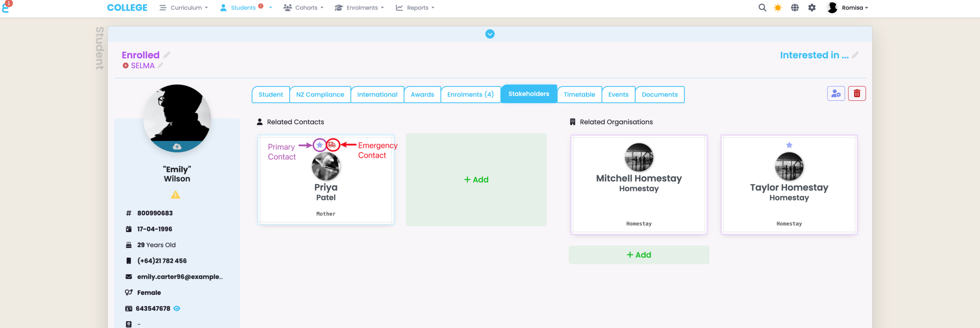Click the yellow warning triangle icon
The width and height of the screenshot is (980, 328).
click(175, 195)
